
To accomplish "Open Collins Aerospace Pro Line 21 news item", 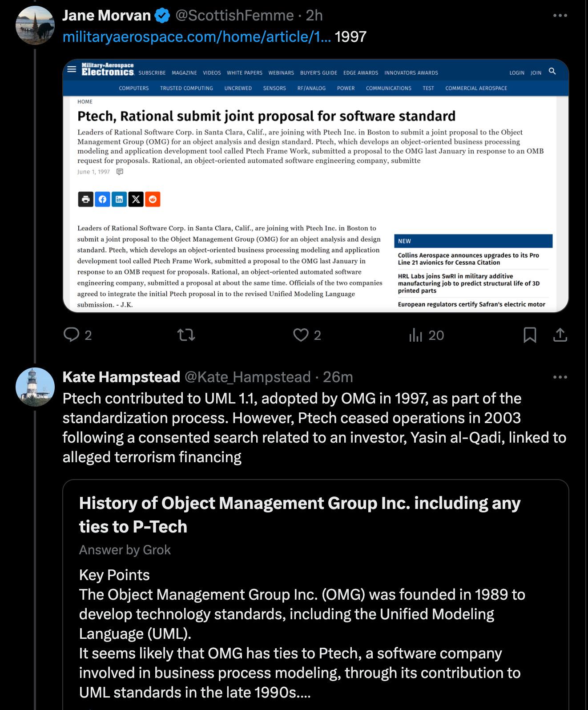I will point(468,259).
